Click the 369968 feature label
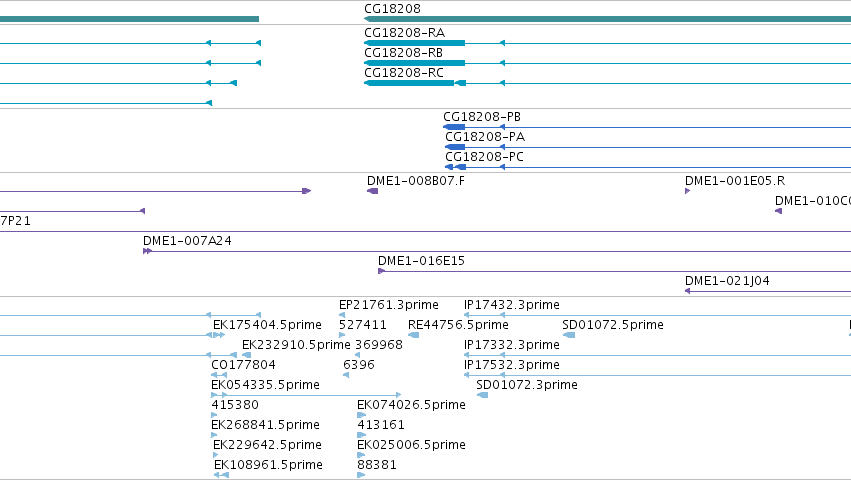This screenshot has width=851, height=480. pyautogui.click(x=379, y=345)
